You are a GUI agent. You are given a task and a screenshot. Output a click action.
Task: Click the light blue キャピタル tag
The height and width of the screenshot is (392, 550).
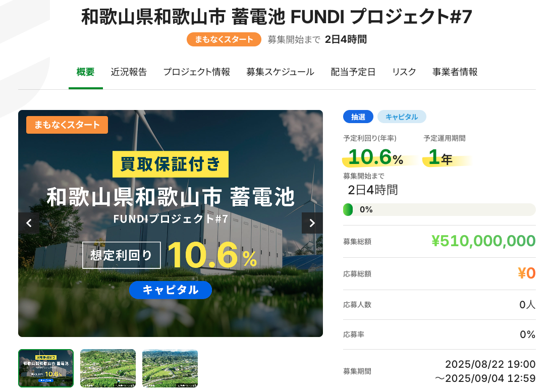(402, 117)
